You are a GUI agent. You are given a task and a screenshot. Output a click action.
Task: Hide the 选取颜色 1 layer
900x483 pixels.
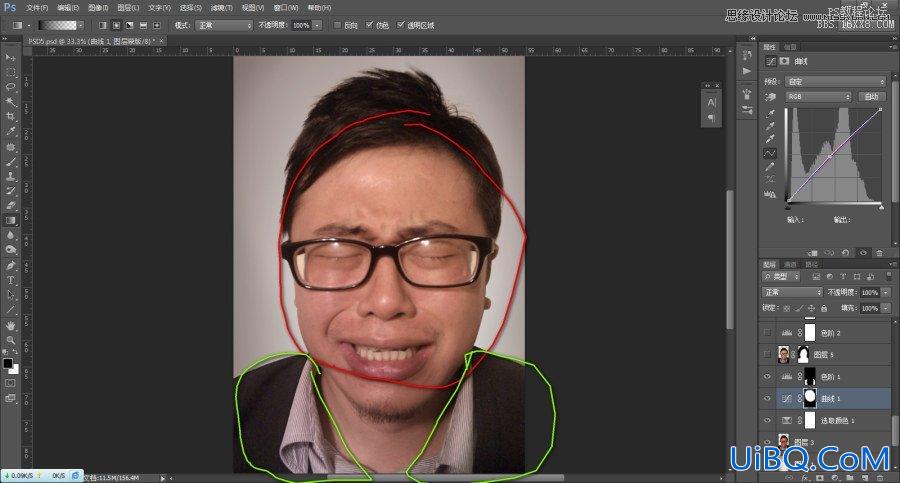(767, 420)
